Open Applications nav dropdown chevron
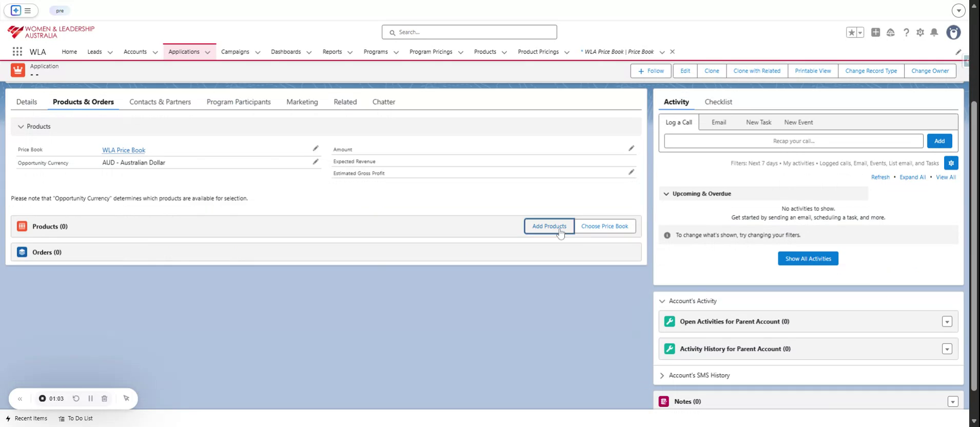This screenshot has height=427, width=980. (207, 52)
